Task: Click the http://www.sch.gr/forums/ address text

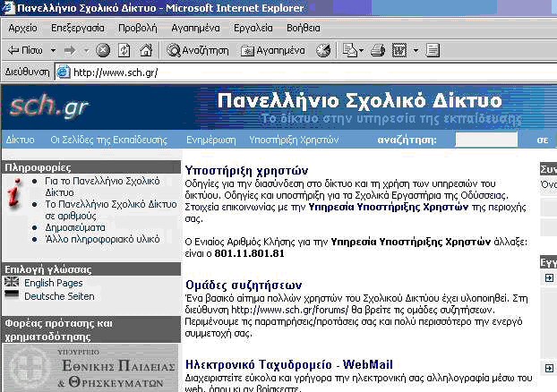Action: click(289, 310)
